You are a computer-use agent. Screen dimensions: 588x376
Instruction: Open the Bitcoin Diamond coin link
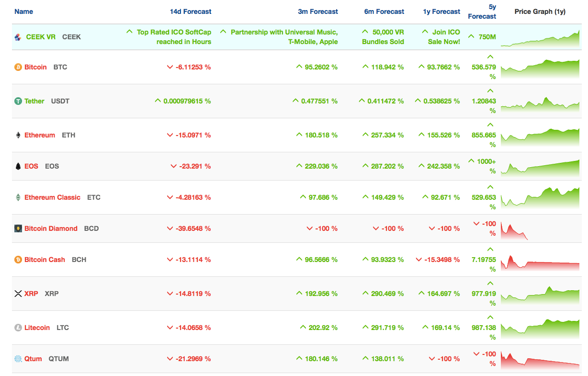click(51, 228)
